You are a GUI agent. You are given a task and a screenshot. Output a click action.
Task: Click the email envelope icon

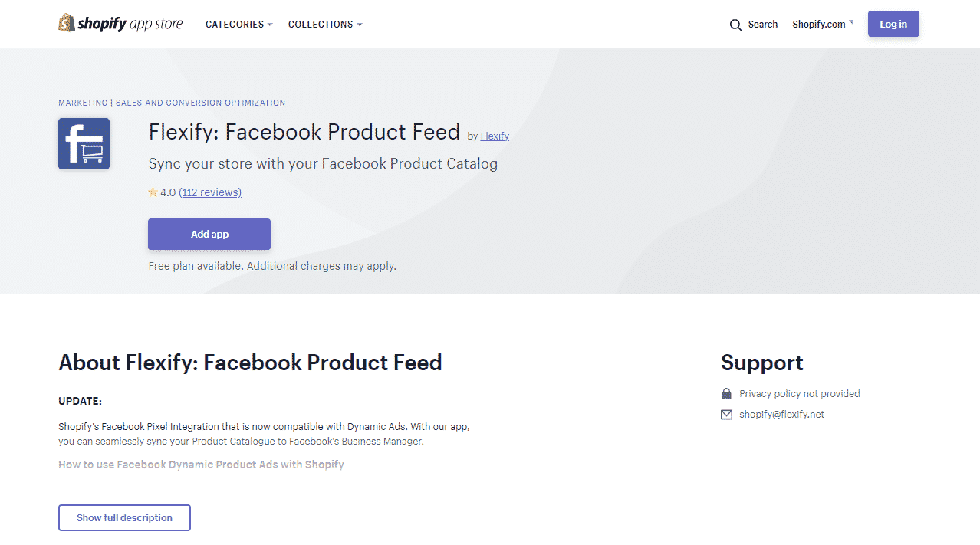[x=726, y=415]
